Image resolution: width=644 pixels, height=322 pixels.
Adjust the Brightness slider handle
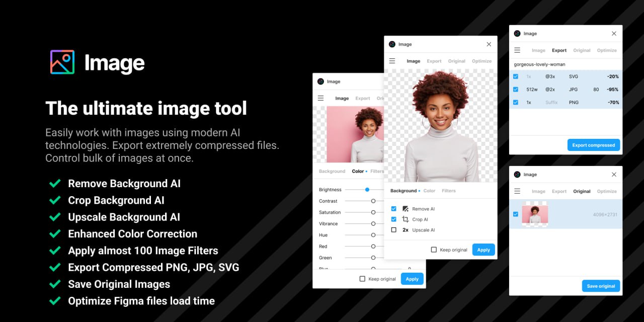point(367,190)
